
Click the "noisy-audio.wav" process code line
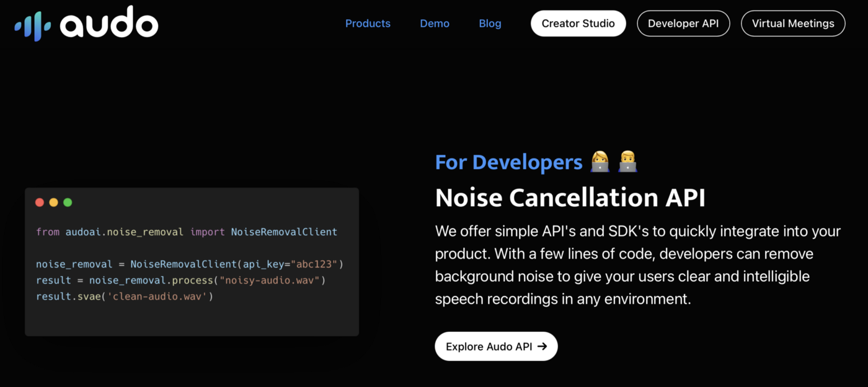[x=181, y=280]
